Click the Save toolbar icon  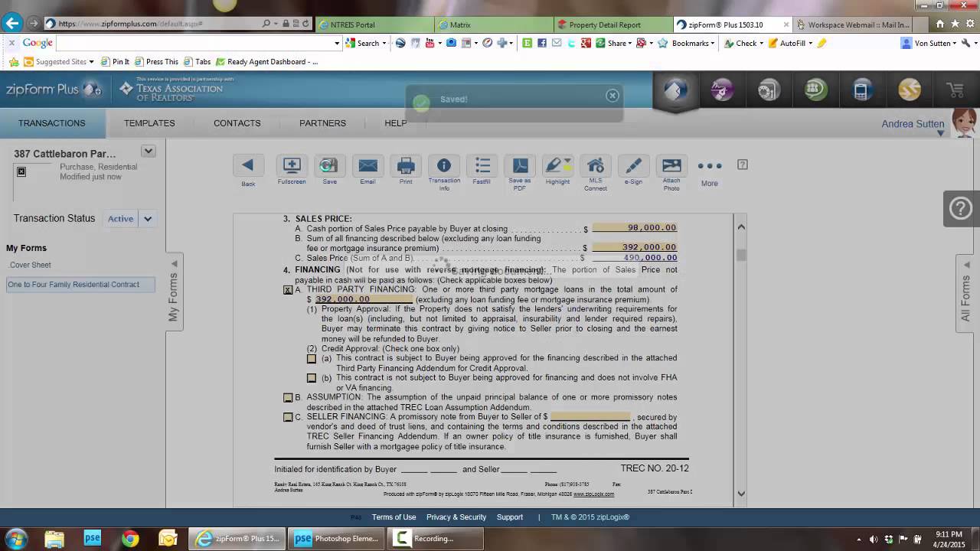(329, 165)
